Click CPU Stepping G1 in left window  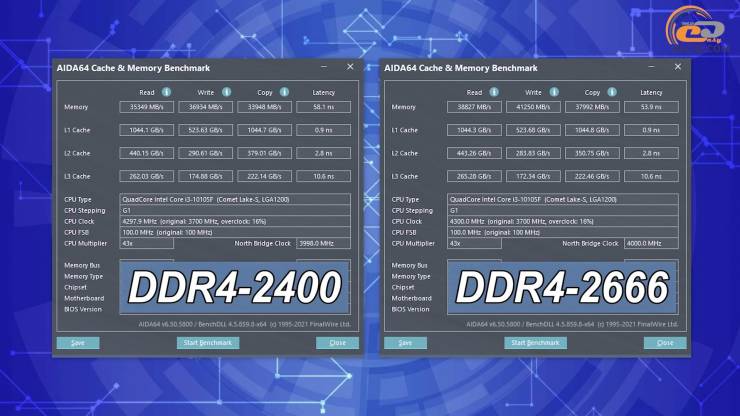tap(235, 211)
